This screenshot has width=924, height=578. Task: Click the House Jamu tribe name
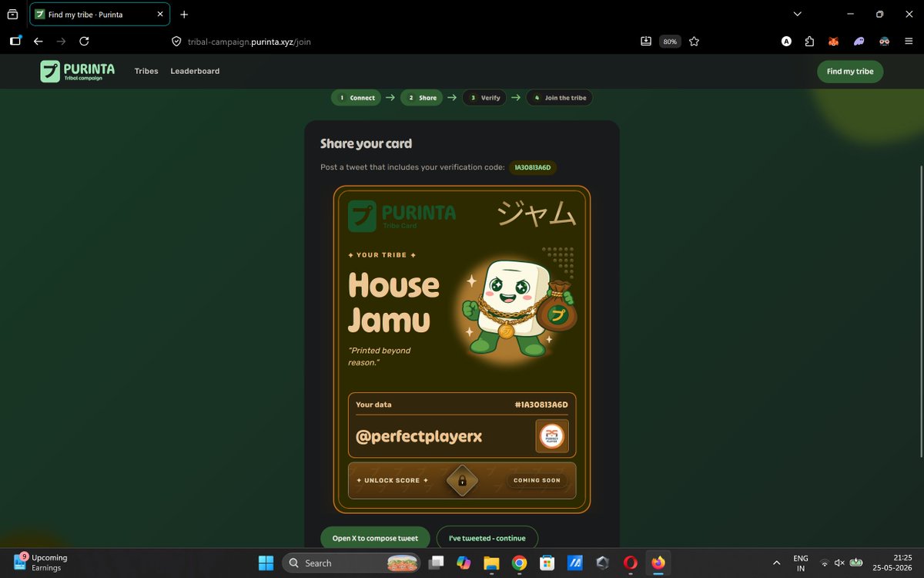pos(393,302)
